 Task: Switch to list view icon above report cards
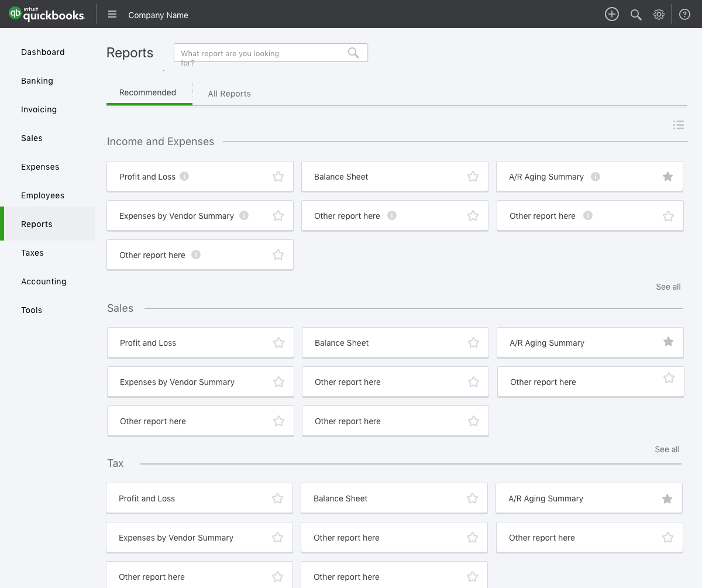tap(679, 125)
